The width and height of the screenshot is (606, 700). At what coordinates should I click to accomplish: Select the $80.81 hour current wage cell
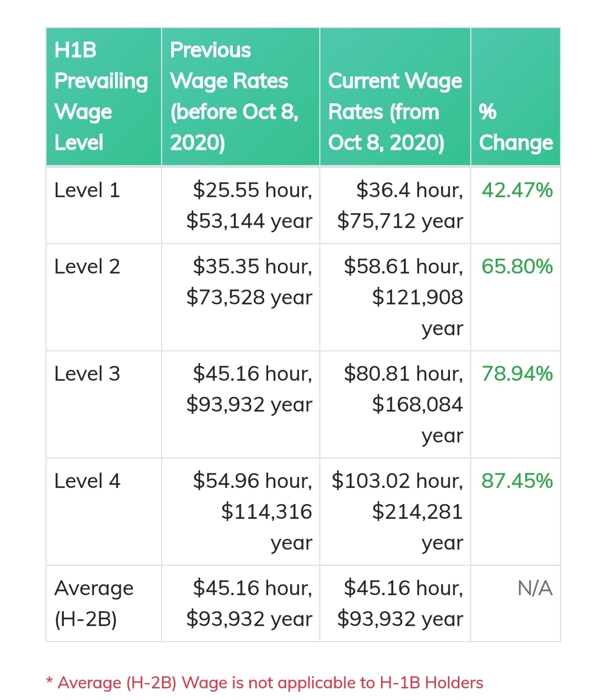pos(403,404)
